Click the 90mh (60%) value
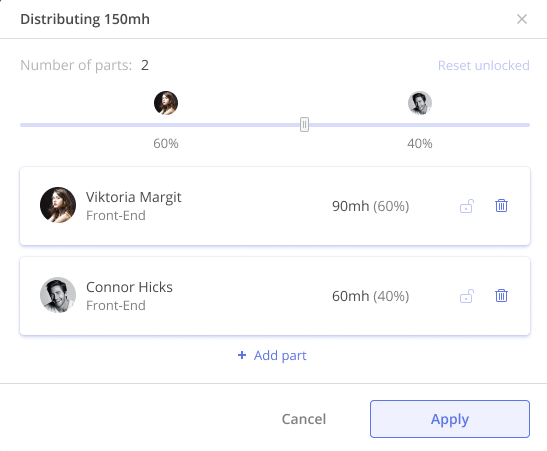This screenshot has height=451, width=547. [x=370, y=206]
